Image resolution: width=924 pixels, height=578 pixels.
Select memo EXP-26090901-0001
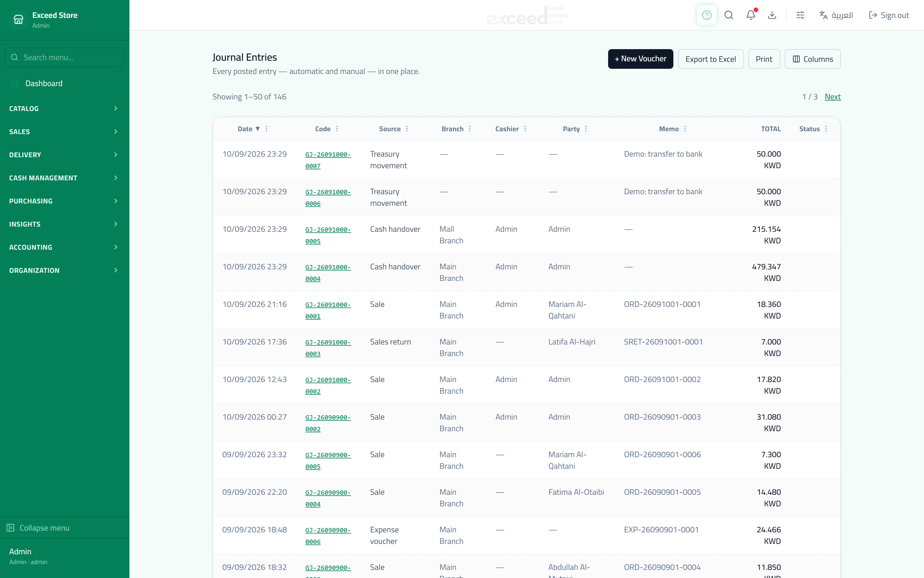pos(661,529)
